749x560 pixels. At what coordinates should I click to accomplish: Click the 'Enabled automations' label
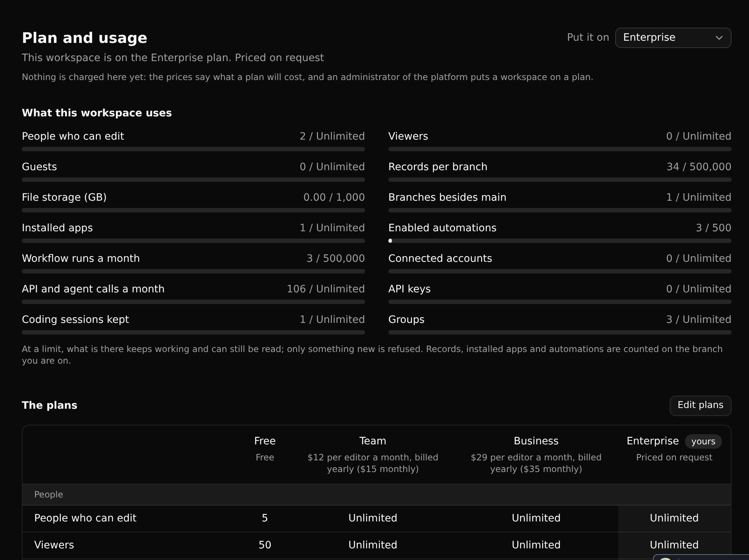pos(442,228)
